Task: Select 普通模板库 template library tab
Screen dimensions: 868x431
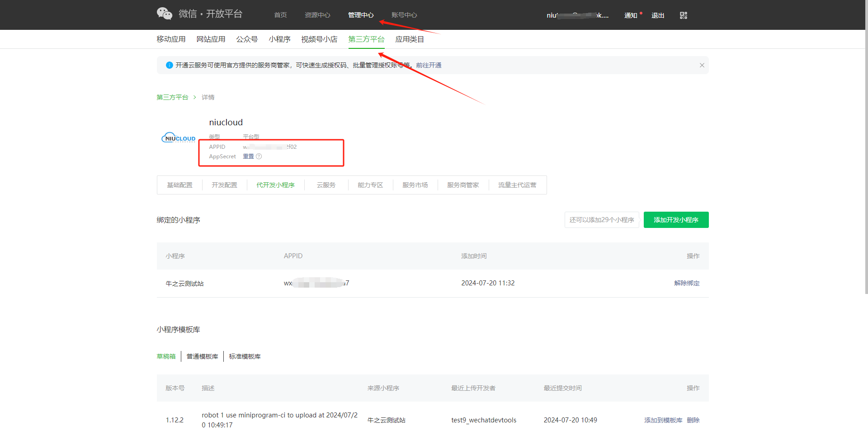Action: [x=202, y=356]
